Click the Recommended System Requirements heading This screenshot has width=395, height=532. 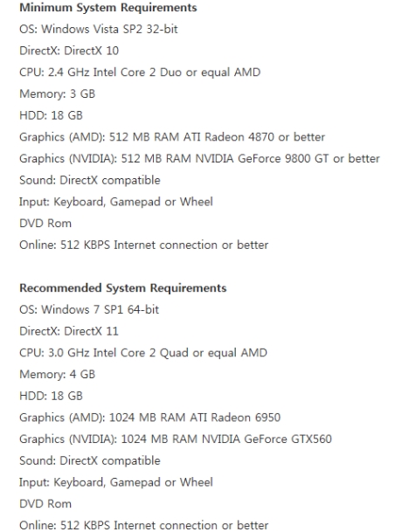tap(123, 288)
